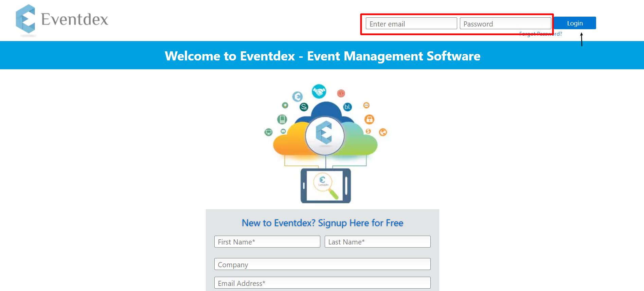Open the Forgot Password link
Viewport: 644px width, 291px height.
540,34
